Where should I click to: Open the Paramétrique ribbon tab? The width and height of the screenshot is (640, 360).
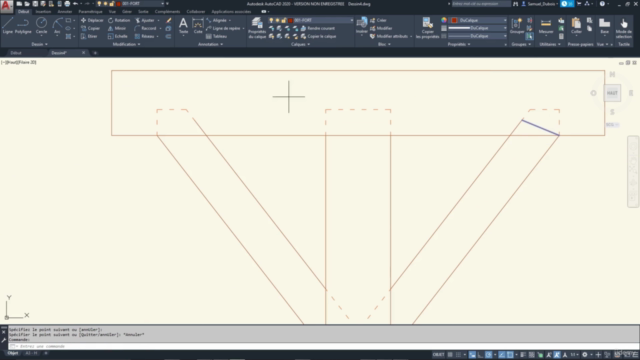(x=91, y=11)
